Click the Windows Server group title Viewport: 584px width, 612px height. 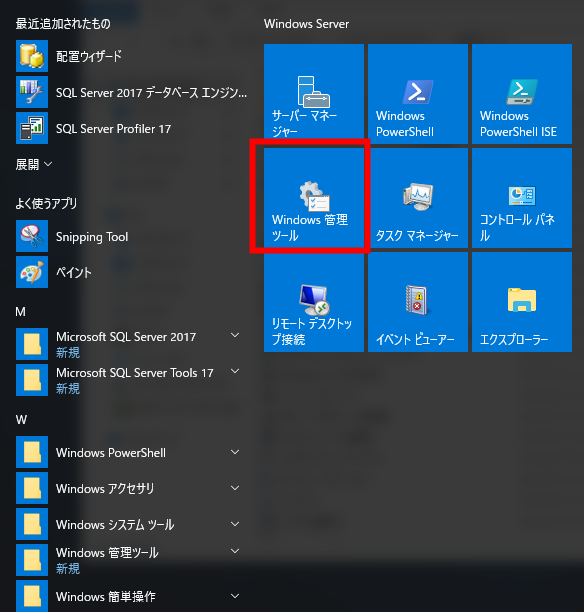pos(306,24)
